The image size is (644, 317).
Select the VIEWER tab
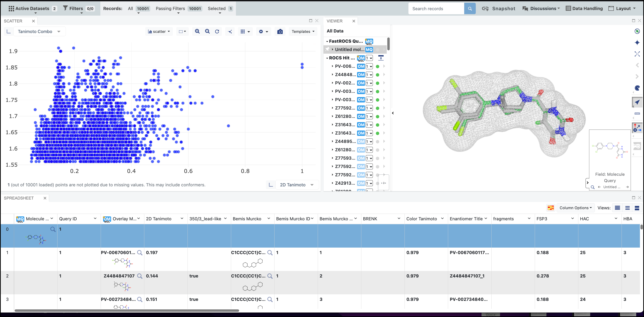(x=334, y=21)
